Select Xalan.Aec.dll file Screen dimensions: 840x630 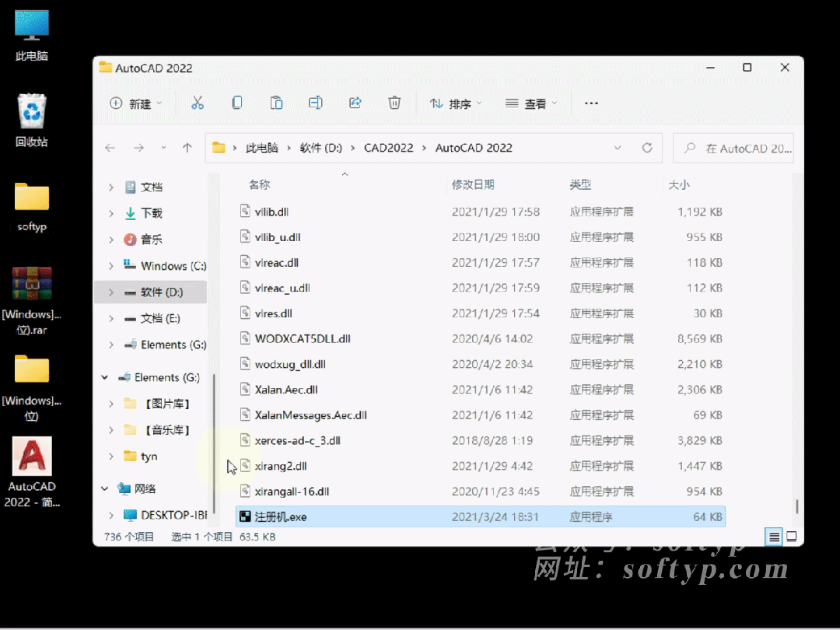coord(481,390)
